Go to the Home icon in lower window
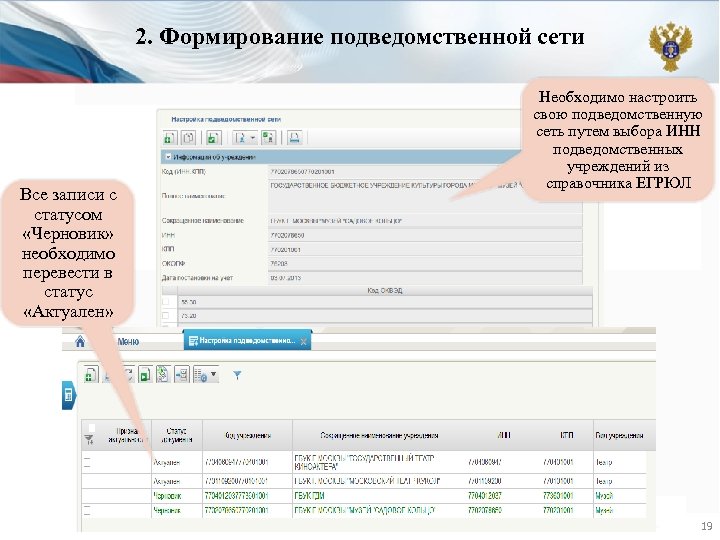Image resolution: width=720 pixels, height=540 pixels. 80,342
